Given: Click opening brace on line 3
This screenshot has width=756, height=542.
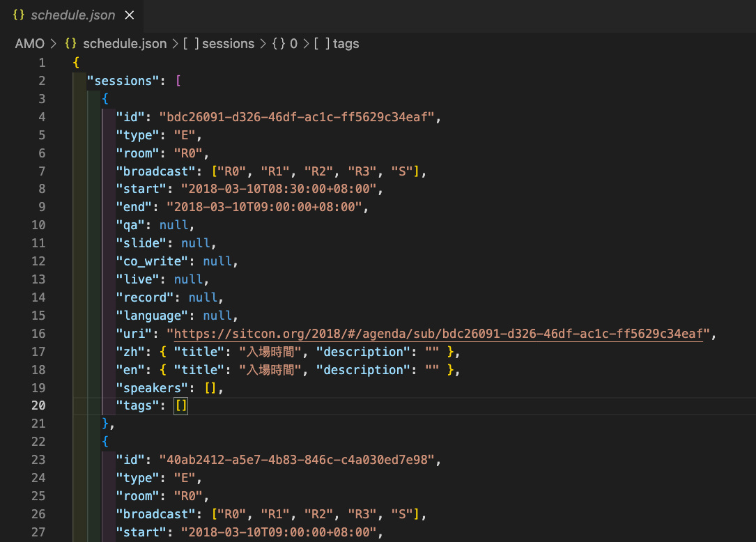Looking at the screenshot, I should [x=105, y=99].
